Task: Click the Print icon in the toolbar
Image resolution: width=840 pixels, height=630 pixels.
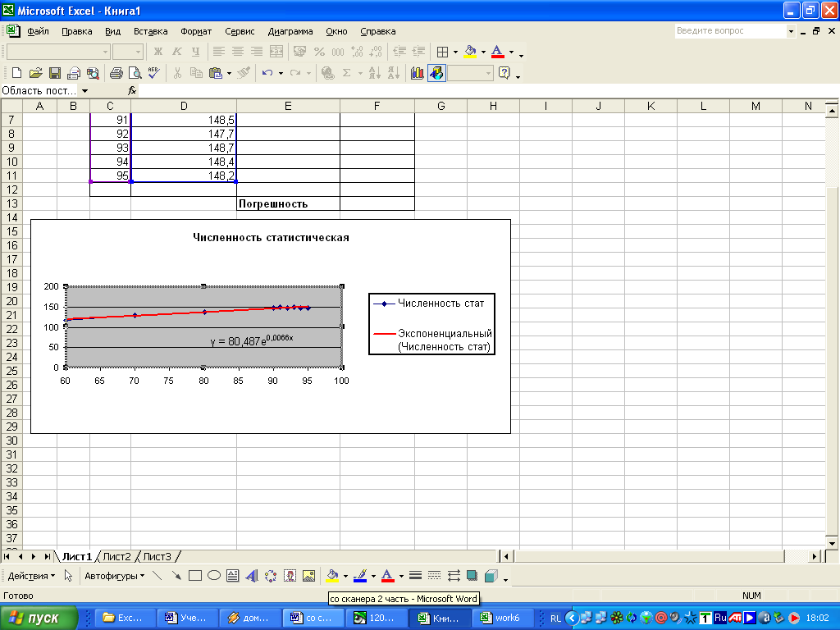Action: (x=116, y=73)
